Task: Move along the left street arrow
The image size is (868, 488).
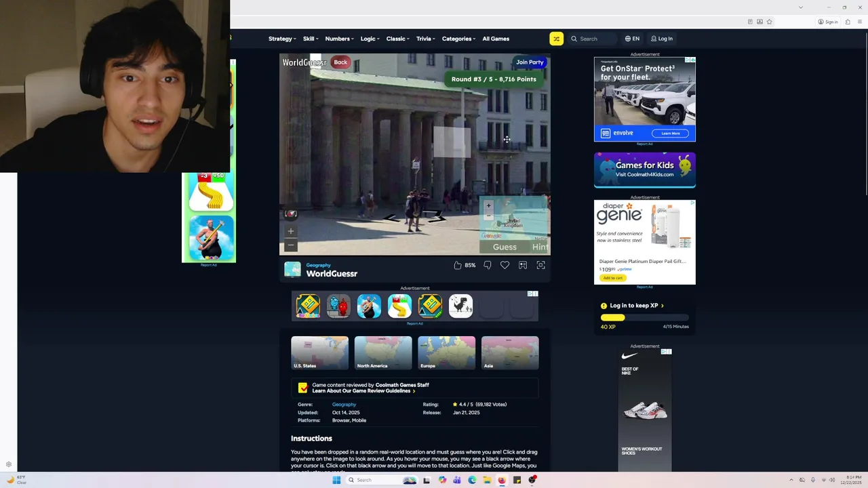Action: pos(393,218)
